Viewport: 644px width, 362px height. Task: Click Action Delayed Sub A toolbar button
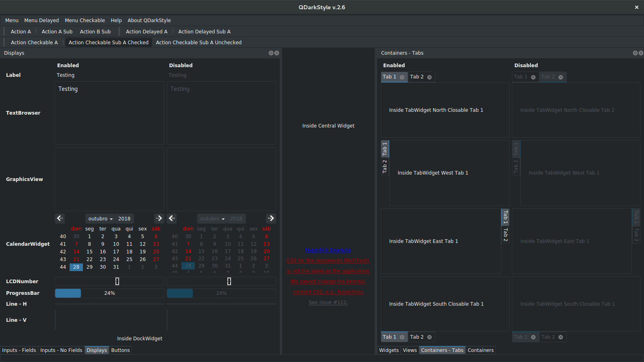(x=204, y=32)
